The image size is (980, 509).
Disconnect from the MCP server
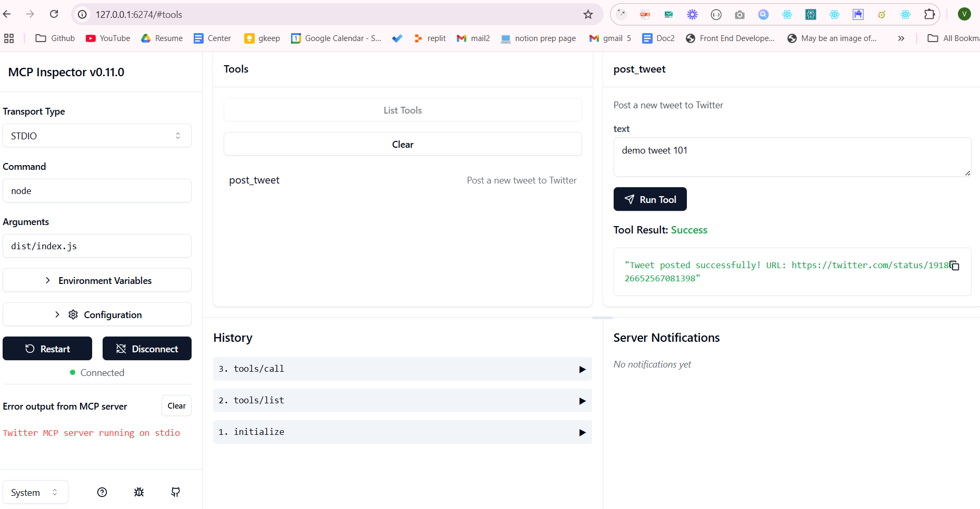(147, 349)
